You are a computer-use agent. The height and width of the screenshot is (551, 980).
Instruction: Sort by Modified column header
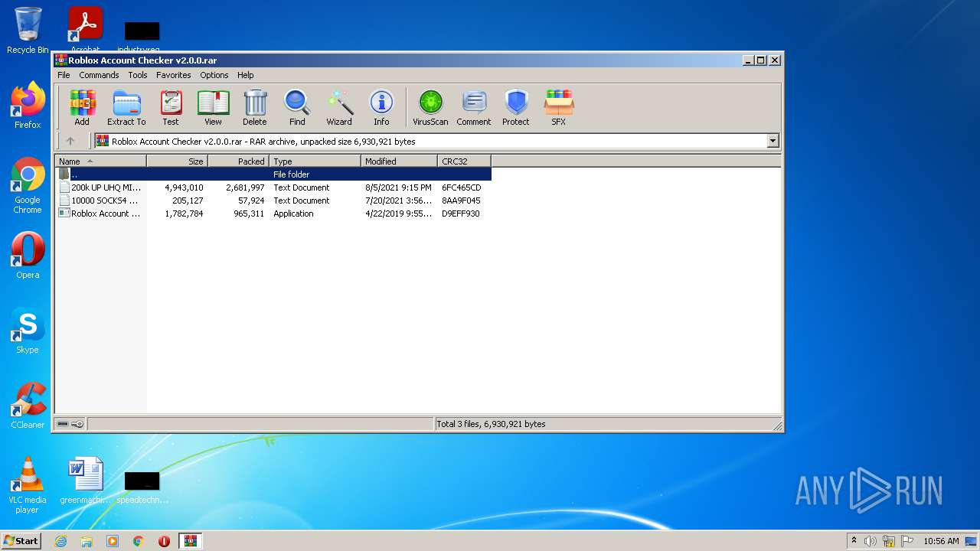point(399,161)
